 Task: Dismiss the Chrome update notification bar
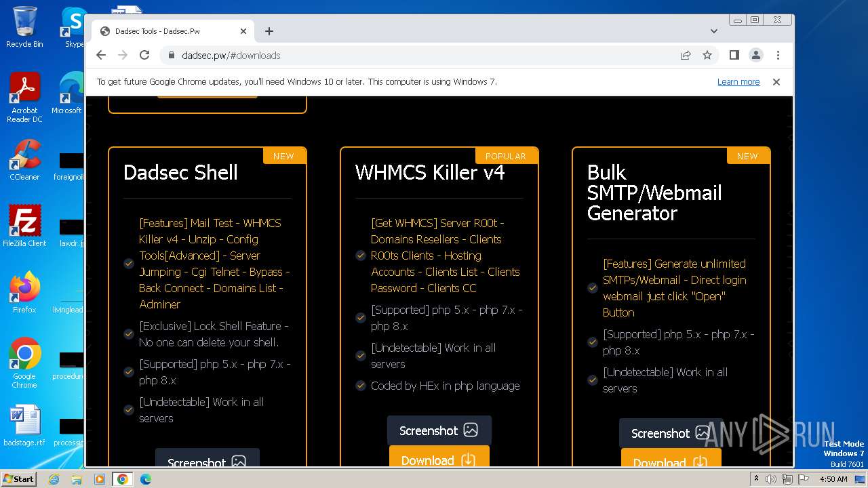[776, 82]
